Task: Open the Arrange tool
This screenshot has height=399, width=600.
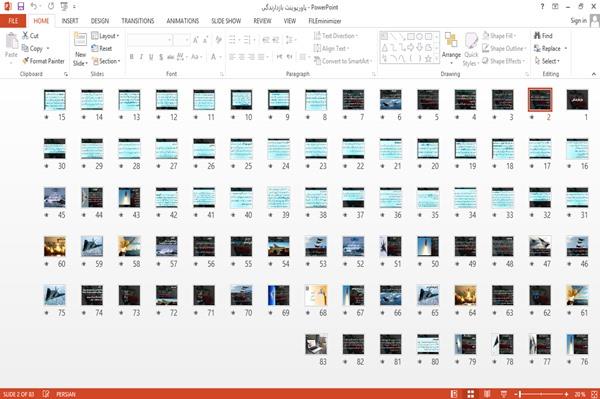Action: pyautogui.click(x=451, y=48)
